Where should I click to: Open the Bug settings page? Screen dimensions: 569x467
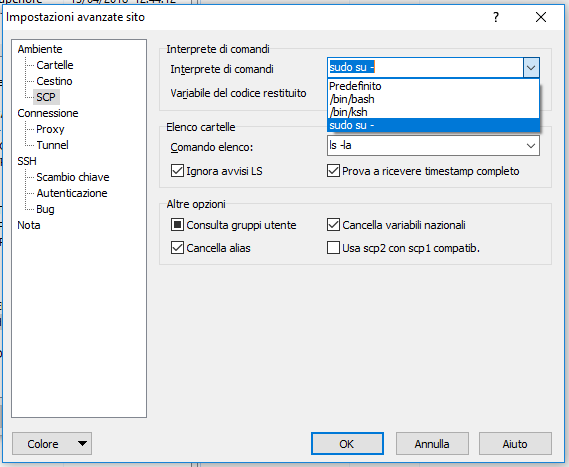click(x=45, y=209)
